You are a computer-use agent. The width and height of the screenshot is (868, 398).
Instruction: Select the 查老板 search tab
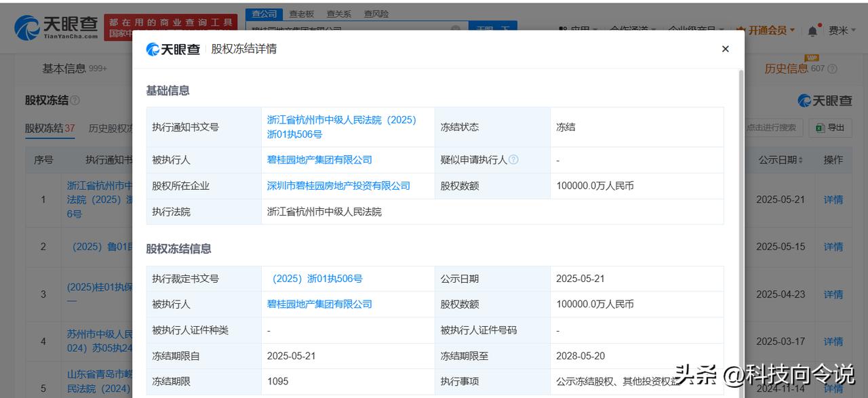pos(301,14)
